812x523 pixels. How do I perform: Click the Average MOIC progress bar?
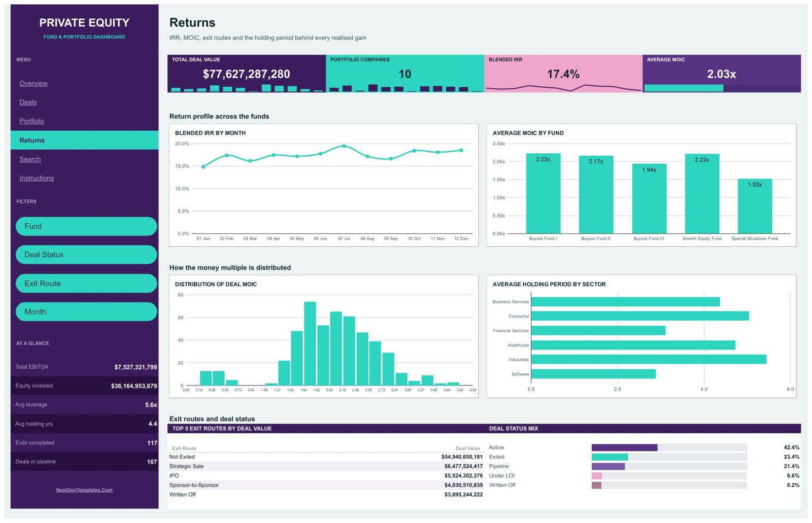point(722,88)
